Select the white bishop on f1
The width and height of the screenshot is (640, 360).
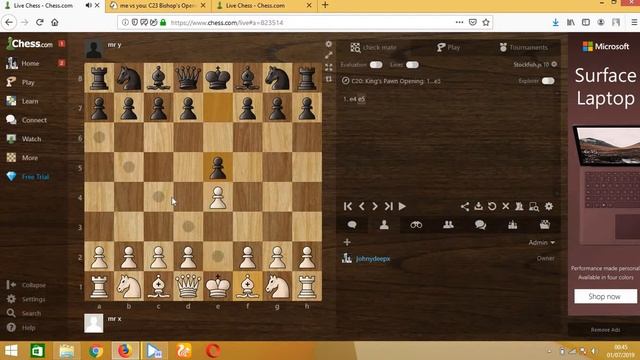click(x=247, y=287)
